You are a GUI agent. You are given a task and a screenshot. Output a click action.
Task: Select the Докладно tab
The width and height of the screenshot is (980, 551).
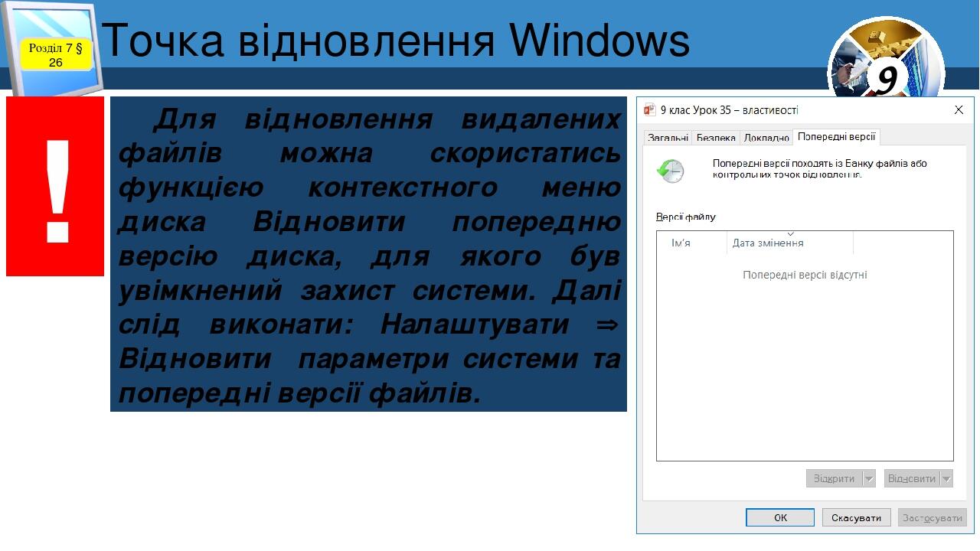click(766, 138)
